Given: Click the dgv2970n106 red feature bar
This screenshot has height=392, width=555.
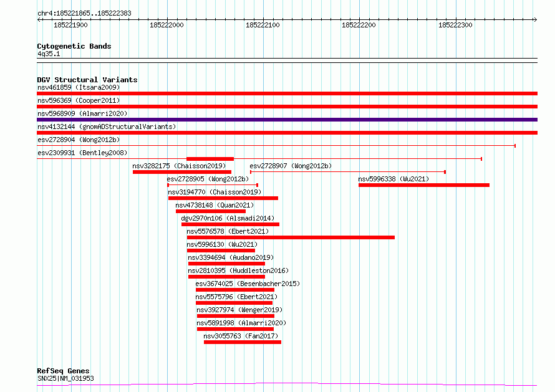Looking at the screenshot, I should (231, 224).
